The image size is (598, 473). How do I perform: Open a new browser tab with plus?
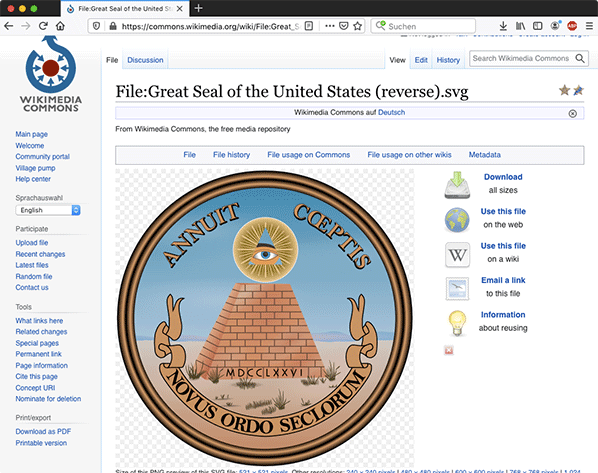(198, 8)
